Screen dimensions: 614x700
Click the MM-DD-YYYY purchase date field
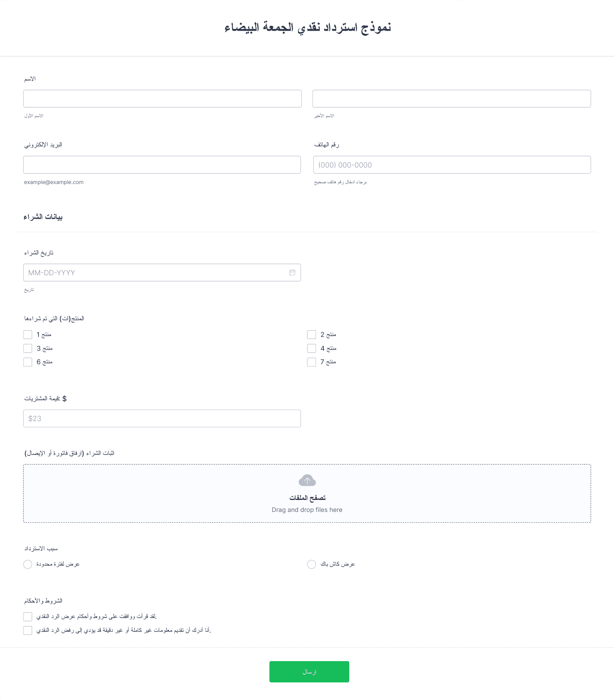point(162,273)
